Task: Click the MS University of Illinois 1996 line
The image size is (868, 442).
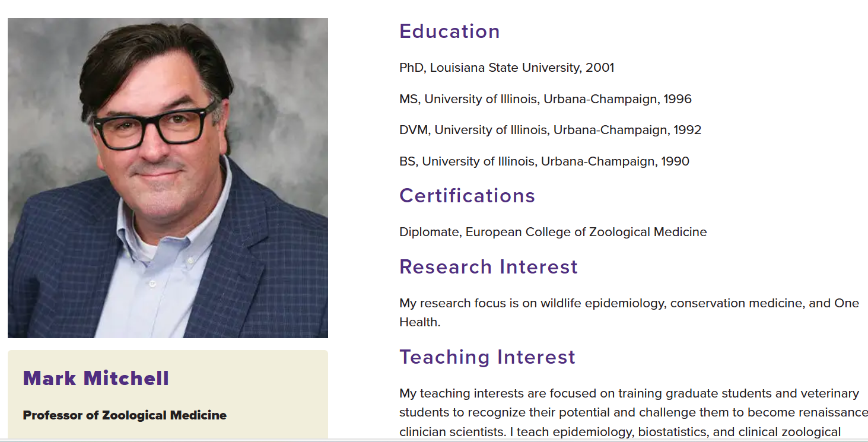Action: (545, 99)
